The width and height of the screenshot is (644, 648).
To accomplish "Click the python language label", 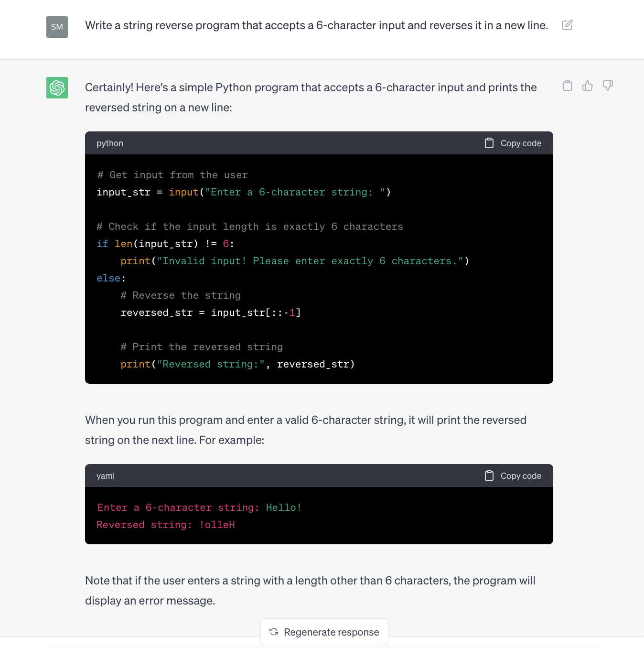I will coord(110,143).
